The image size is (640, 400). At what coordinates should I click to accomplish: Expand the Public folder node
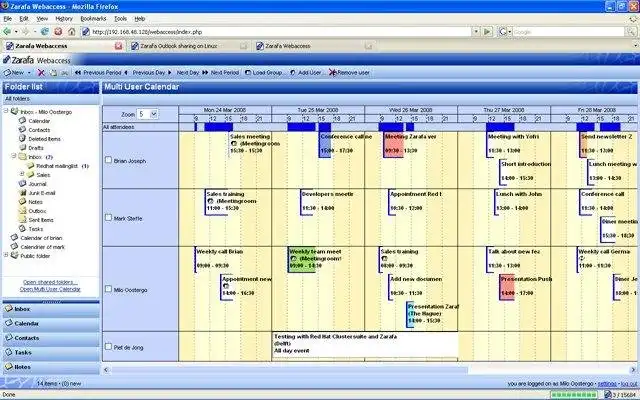[6, 255]
